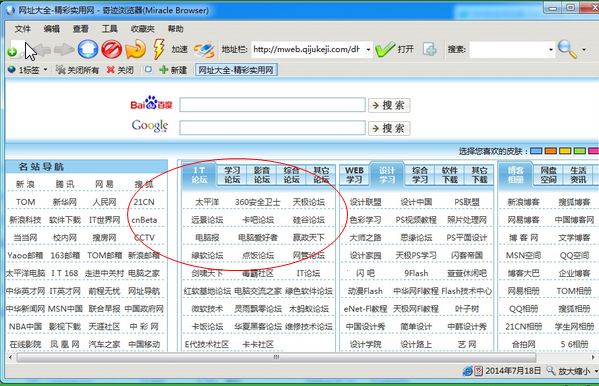Open the 太平洋 forum link
The width and height of the screenshot is (599, 386).
(207, 202)
